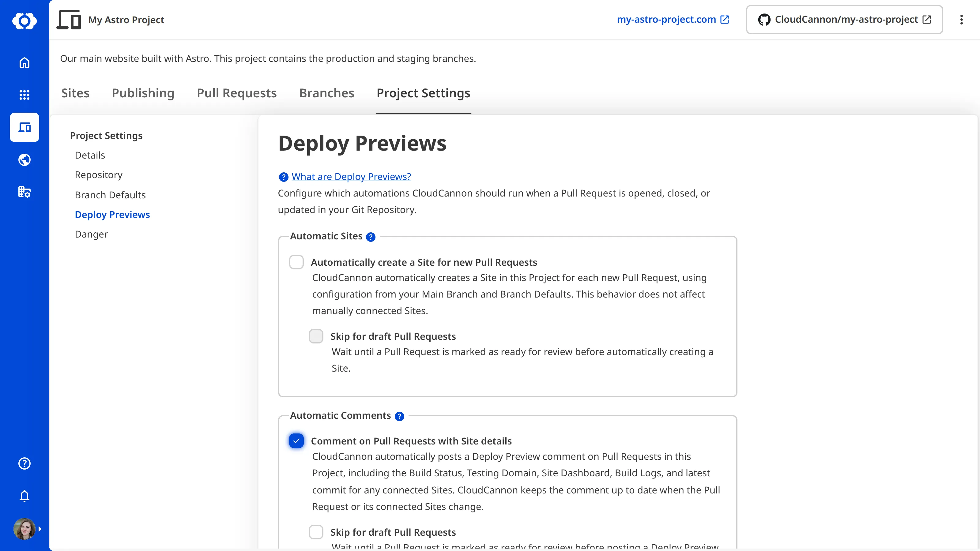Open the Help question-mark icon in the sidebar
The height and width of the screenshot is (551, 980).
(24, 463)
